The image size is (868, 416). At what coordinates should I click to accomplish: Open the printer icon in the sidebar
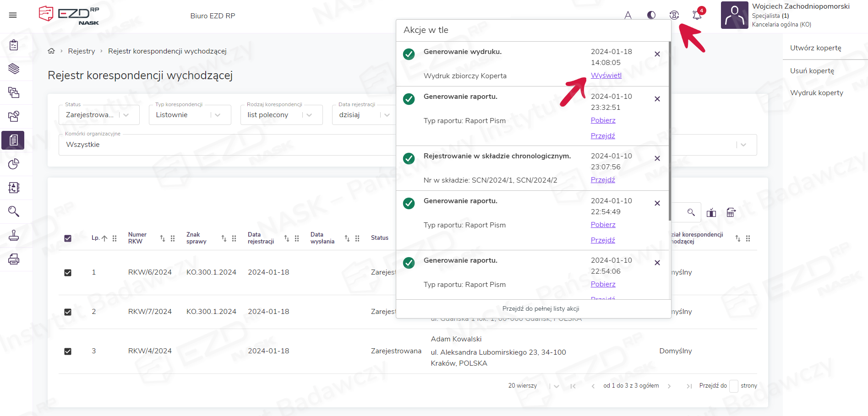(x=14, y=259)
